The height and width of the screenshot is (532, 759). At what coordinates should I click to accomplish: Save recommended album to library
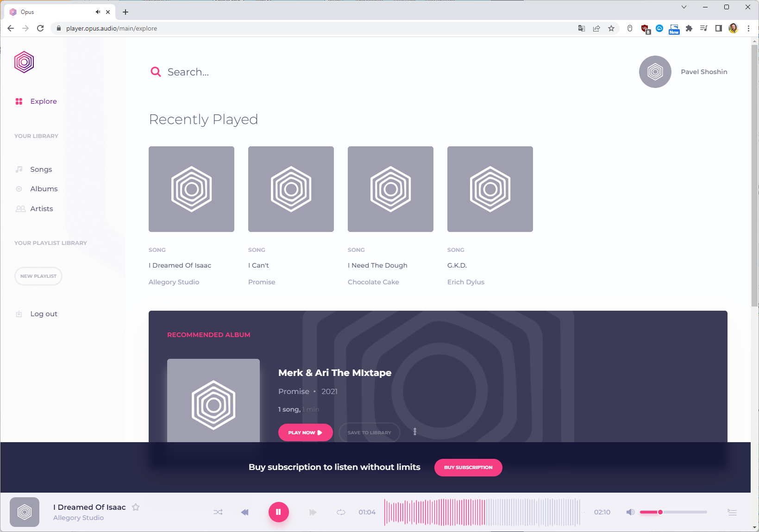coord(370,432)
